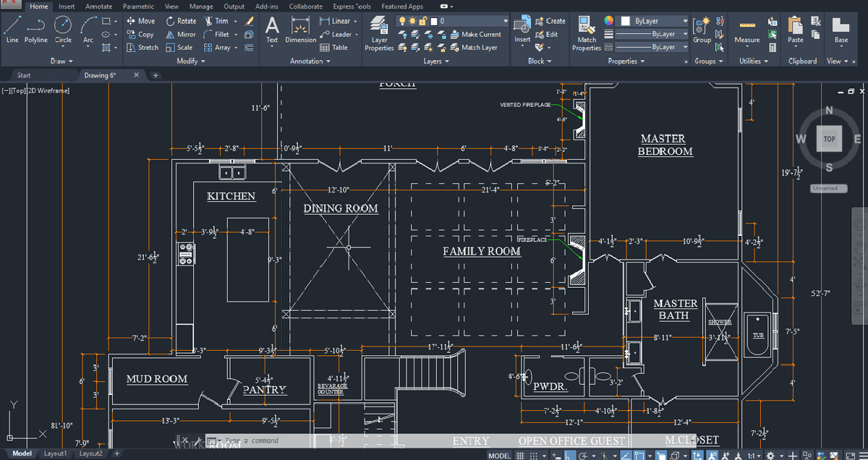Click the Paste clipboard tool

point(796,31)
